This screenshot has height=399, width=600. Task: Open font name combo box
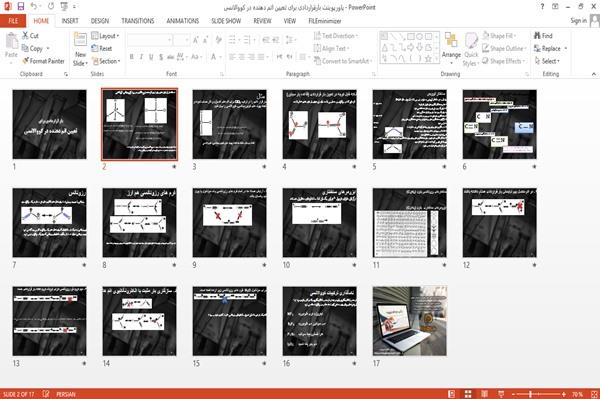click(149, 39)
